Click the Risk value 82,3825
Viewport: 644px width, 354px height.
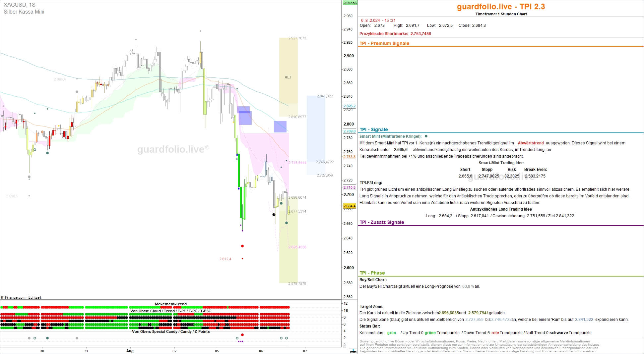tap(512, 176)
